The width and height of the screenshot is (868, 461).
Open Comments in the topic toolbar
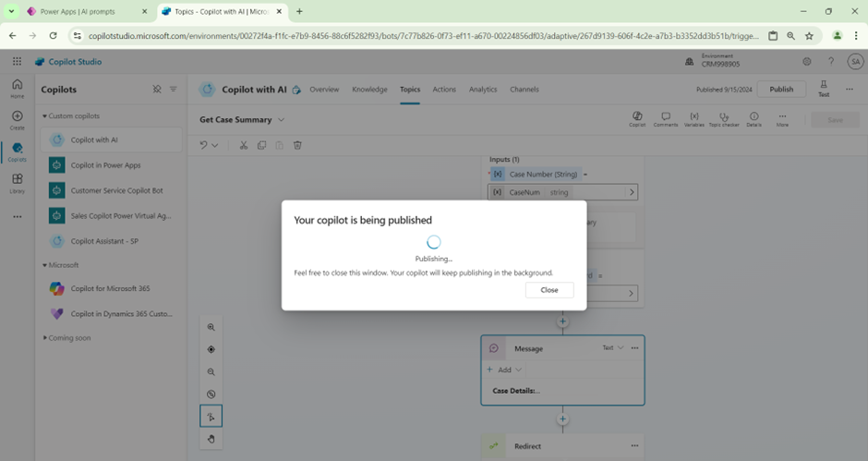coord(665,119)
